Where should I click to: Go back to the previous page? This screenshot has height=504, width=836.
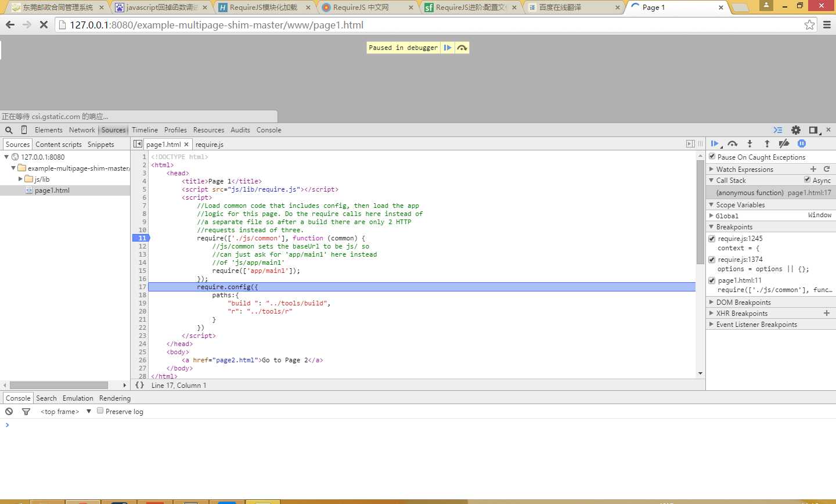(x=10, y=25)
